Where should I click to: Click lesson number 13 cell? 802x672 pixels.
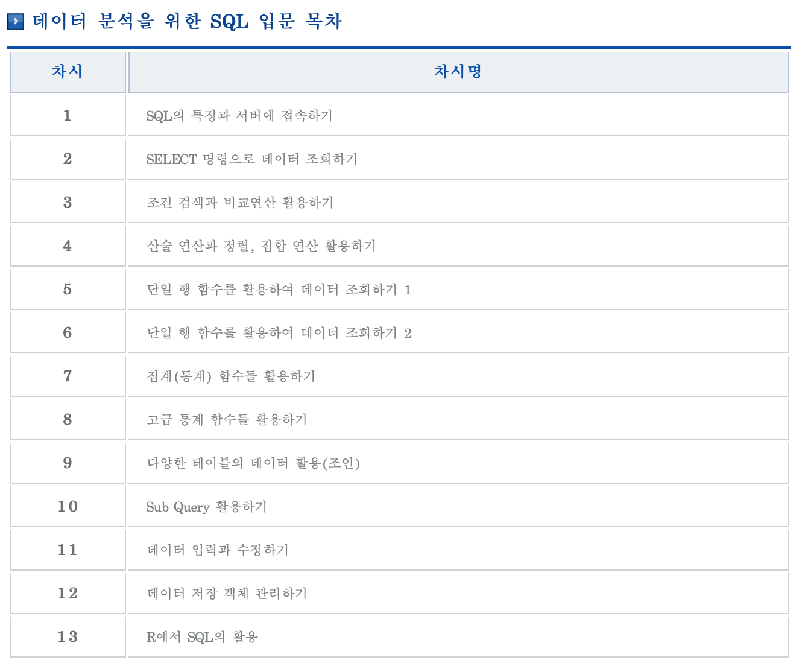(x=67, y=637)
